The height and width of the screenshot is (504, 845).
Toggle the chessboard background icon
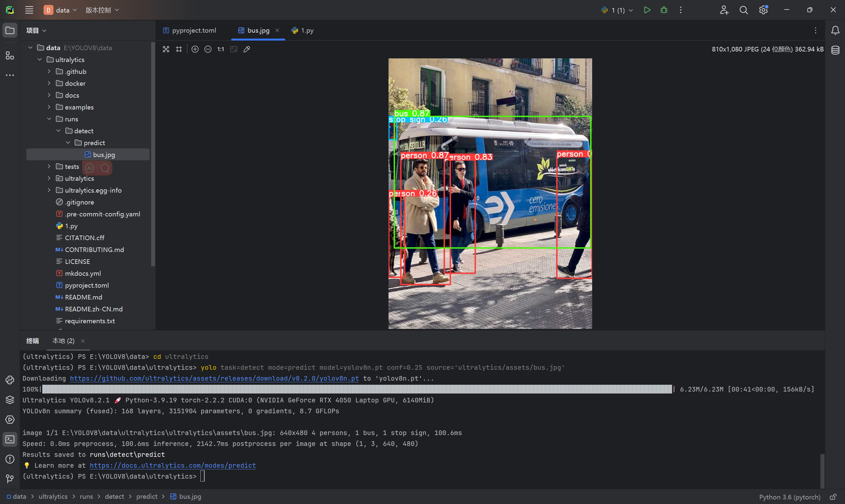(x=166, y=49)
